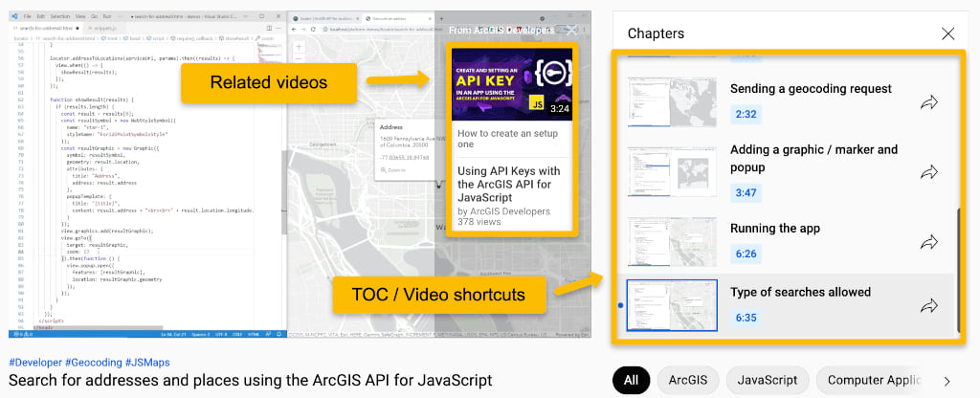Open the Selection menu in VS Code
This screenshot has height=398, width=980.
tap(60, 15)
